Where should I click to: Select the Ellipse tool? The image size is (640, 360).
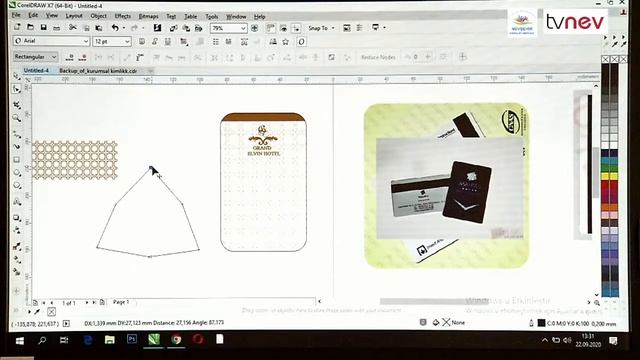coord(17,173)
